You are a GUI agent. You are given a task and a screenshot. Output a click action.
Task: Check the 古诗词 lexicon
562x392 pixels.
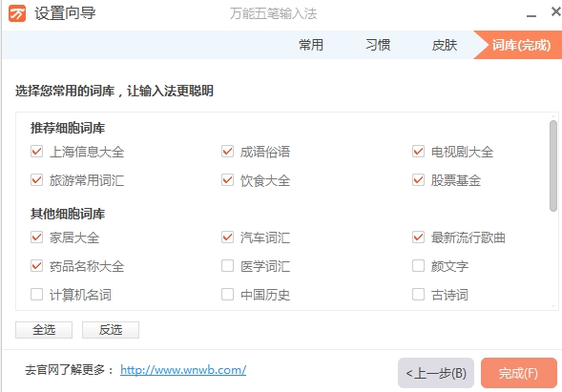click(418, 295)
